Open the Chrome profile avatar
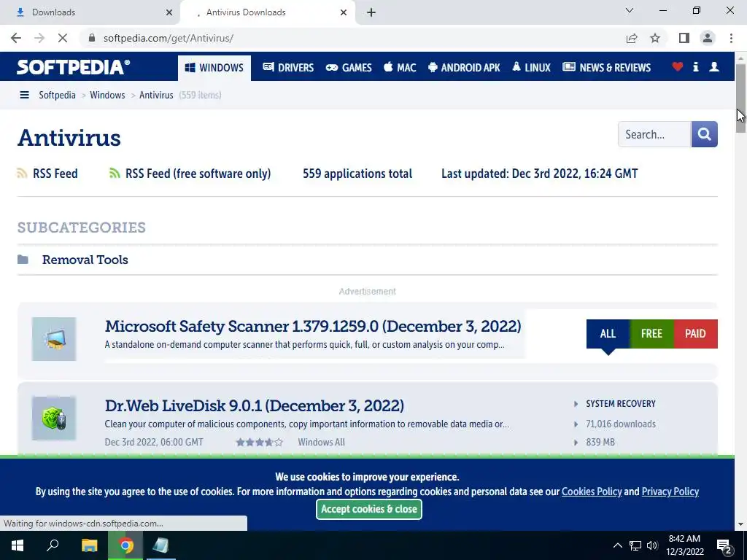The image size is (747, 560). (708, 38)
